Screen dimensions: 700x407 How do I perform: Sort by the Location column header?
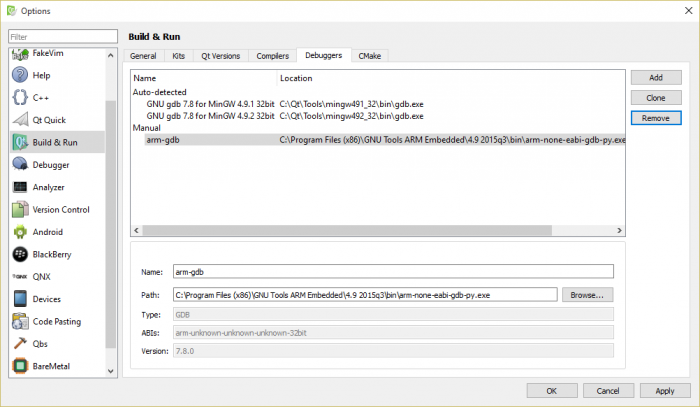(x=451, y=78)
